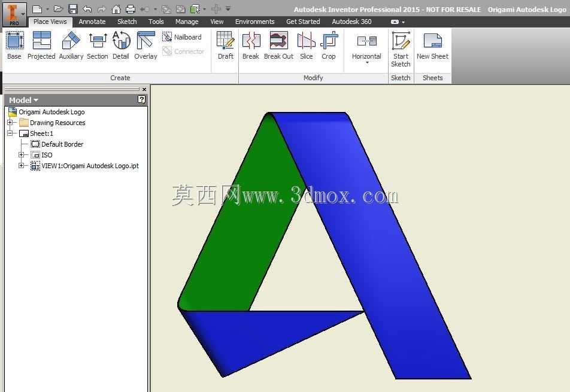The image size is (570, 392).
Task: Open the Model browser help icon
Action: pos(142,99)
